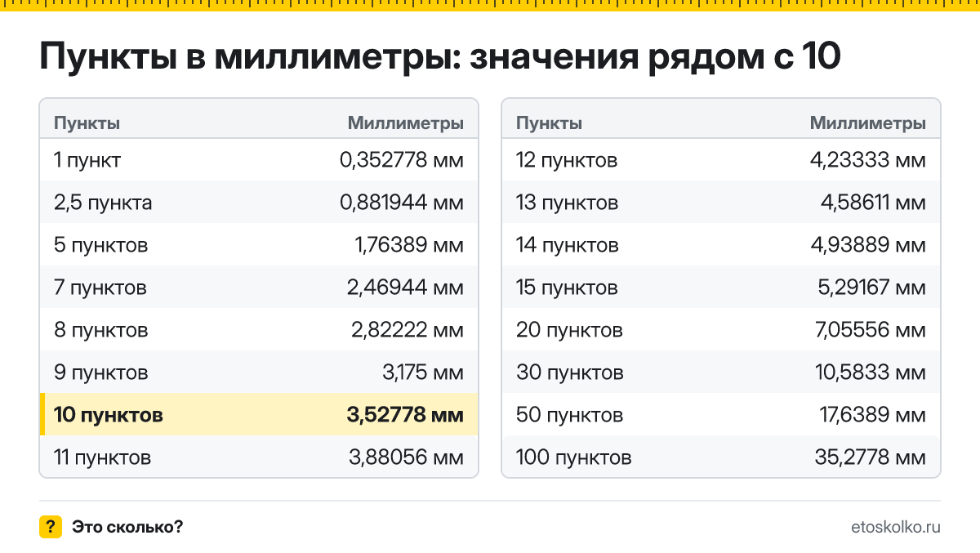This screenshot has height=553, width=980.
Task: Click the yellow question mark icon
Action: coord(51,527)
